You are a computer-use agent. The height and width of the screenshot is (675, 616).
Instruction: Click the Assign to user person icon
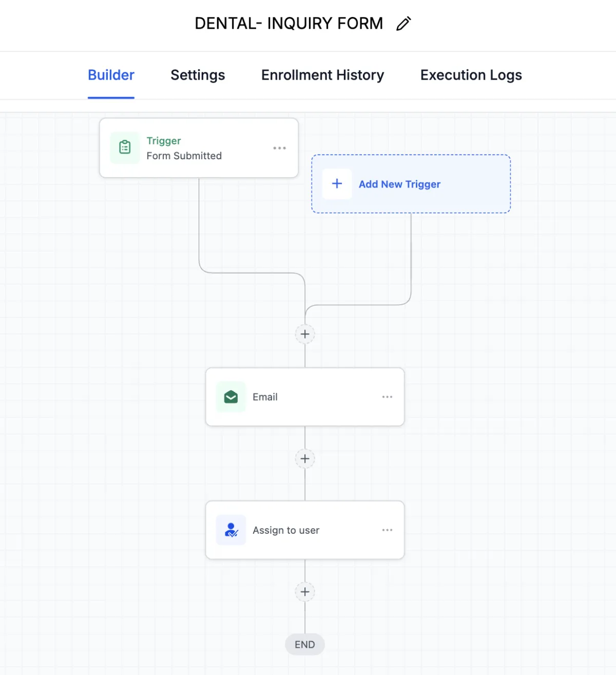point(231,530)
